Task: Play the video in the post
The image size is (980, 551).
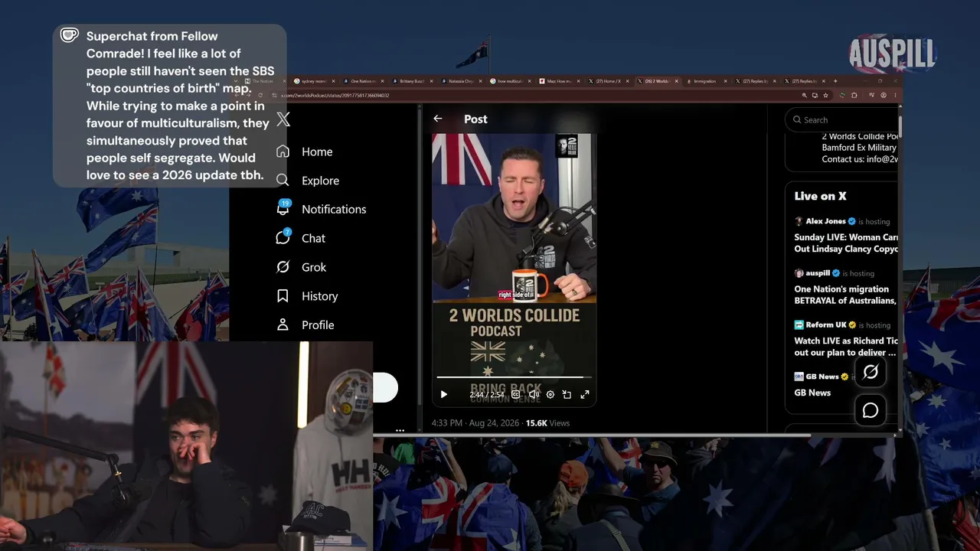Action: coord(443,395)
